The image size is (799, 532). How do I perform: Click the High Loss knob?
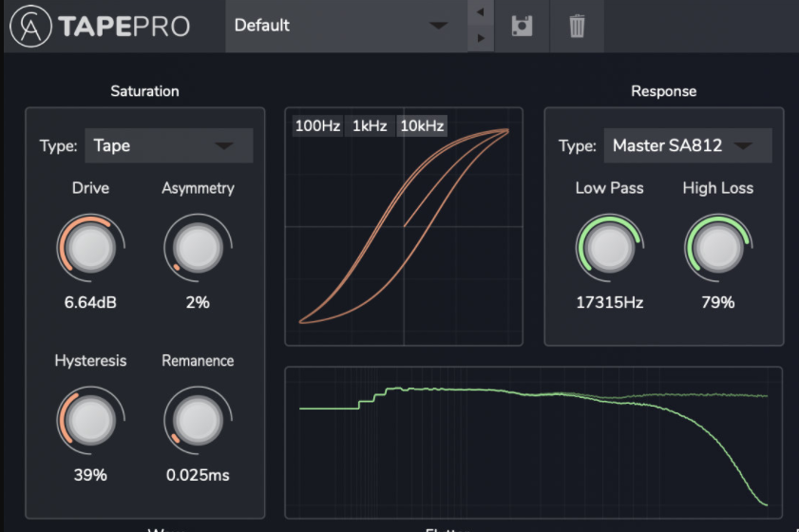[718, 248]
